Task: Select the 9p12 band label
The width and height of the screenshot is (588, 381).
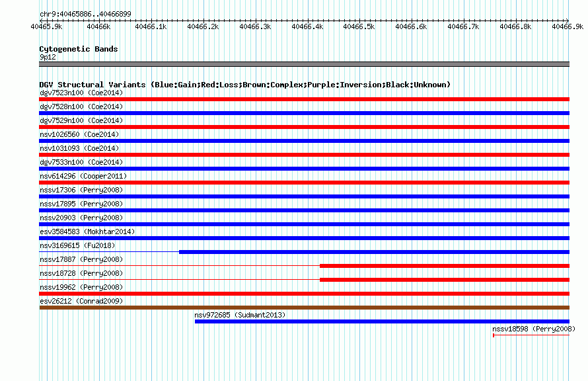Action: point(48,57)
